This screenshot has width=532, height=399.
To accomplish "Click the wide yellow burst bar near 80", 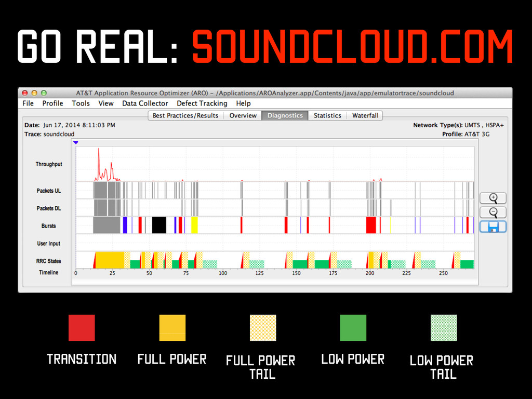I will (x=194, y=225).
